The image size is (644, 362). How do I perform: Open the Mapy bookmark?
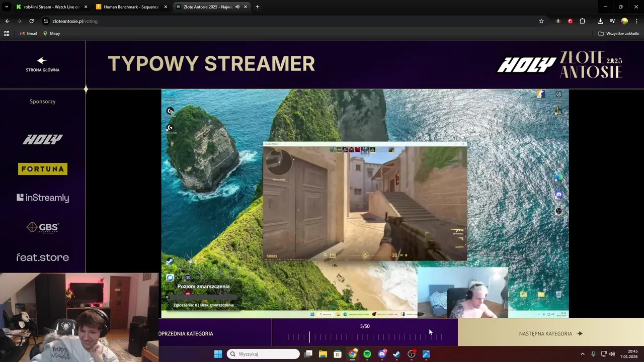(x=51, y=34)
